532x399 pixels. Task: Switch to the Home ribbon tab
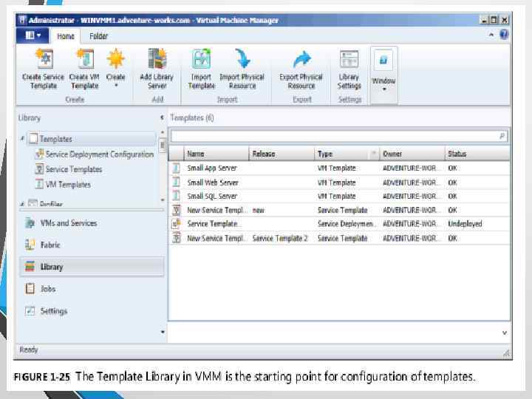tap(66, 36)
